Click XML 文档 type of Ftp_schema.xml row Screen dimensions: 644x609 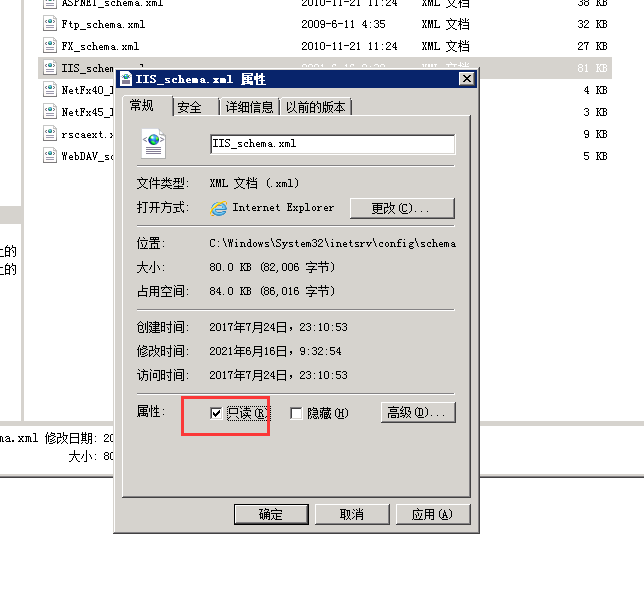446,24
